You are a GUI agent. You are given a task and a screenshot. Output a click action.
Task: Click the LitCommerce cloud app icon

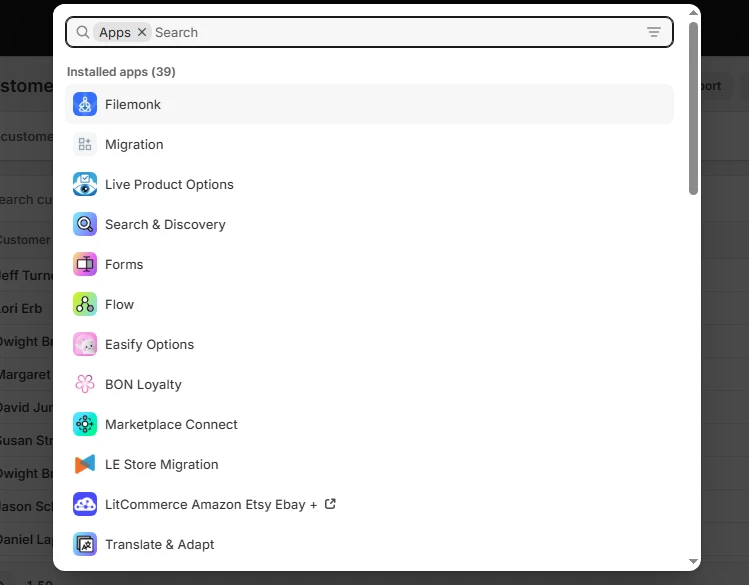coord(85,504)
